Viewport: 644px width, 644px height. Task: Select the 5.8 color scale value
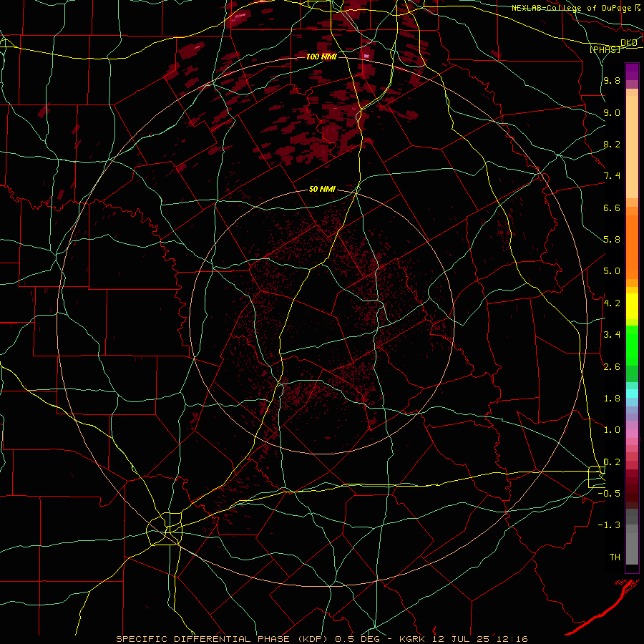(612, 240)
